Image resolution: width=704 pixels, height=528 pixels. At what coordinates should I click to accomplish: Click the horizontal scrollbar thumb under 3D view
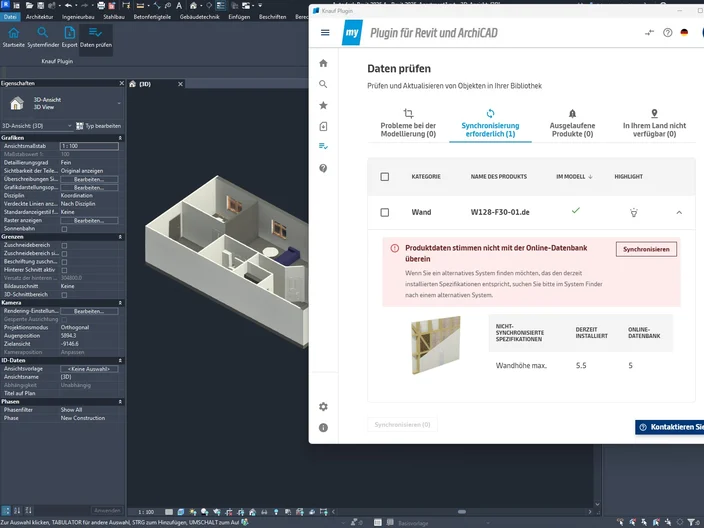[462, 512]
